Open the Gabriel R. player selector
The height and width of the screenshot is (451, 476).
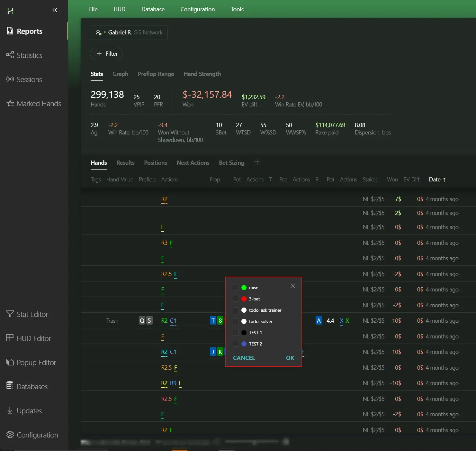click(129, 32)
